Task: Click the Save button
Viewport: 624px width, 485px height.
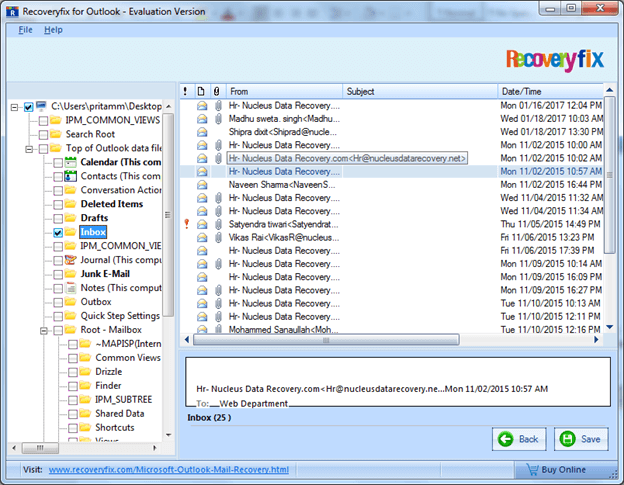Action: [581, 439]
